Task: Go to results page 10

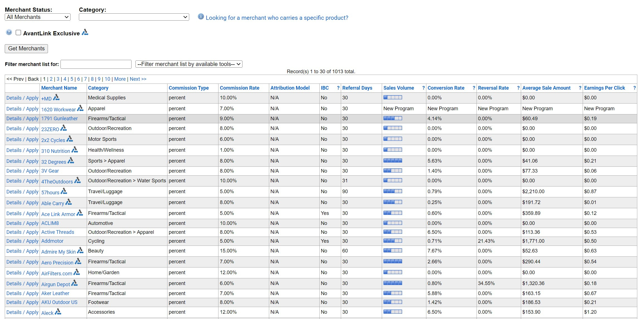Action: (107, 79)
